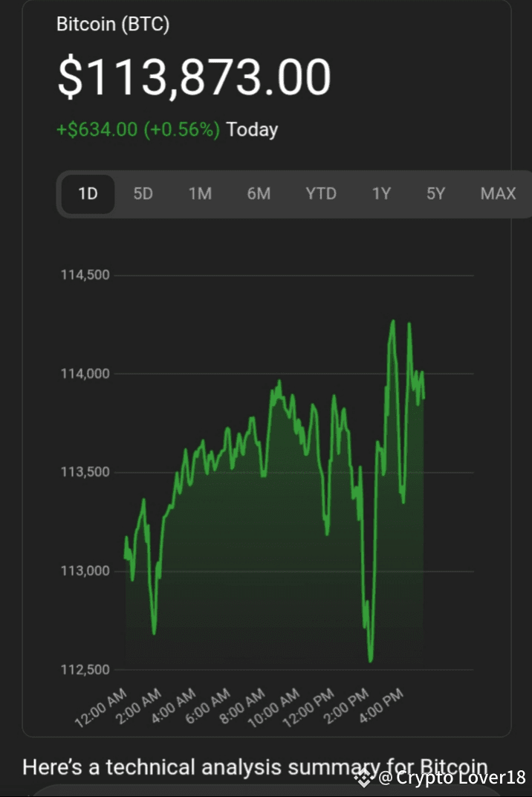Select the 6M chart range
Viewport: 532px width, 797px height.
[259, 194]
